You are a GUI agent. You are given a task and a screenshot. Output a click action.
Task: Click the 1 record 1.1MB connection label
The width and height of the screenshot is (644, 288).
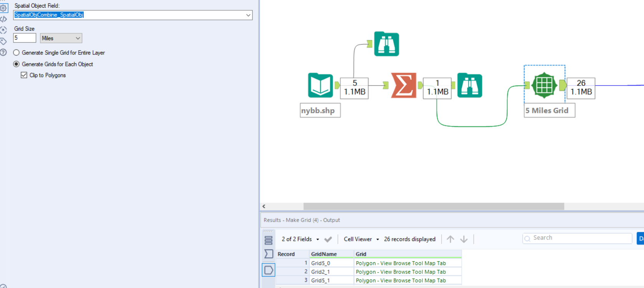click(x=437, y=88)
